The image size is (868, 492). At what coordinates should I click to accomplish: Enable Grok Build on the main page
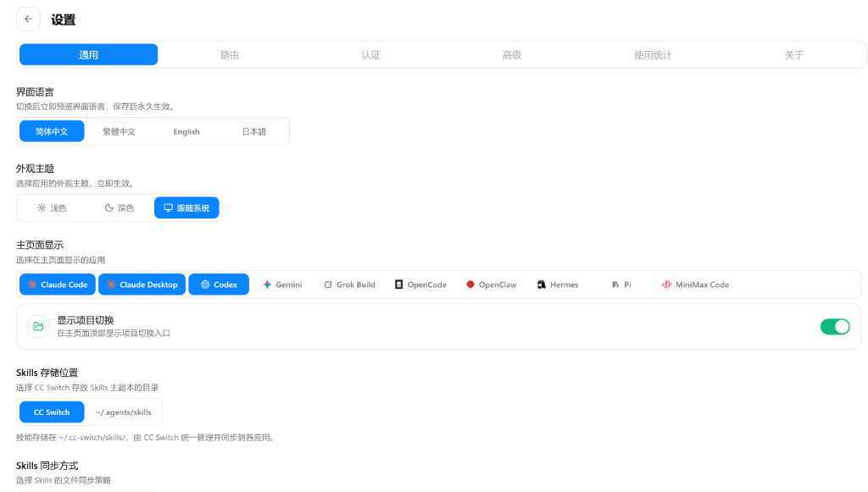coord(349,285)
